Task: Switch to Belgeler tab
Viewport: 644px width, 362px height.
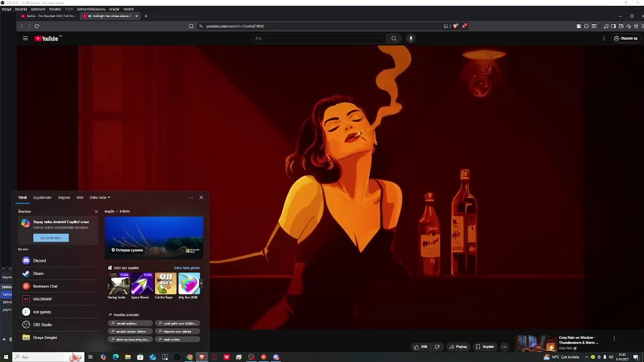Action: [x=64, y=198]
